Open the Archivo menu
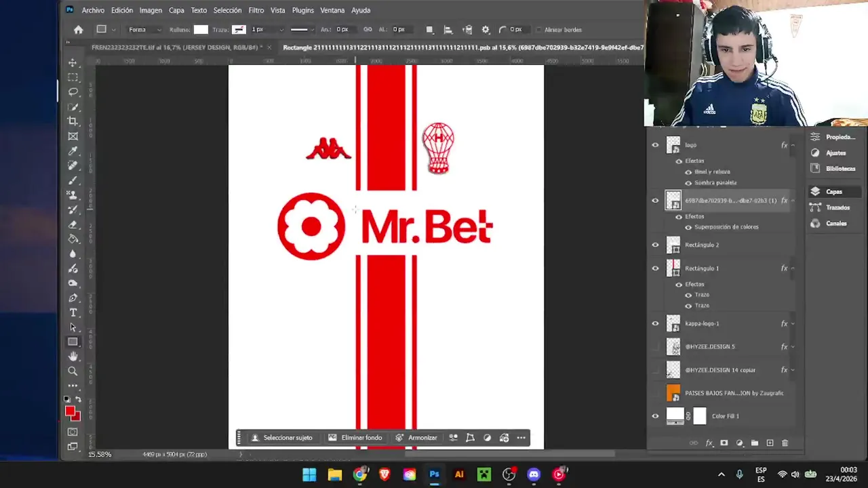 pyautogui.click(x=93, y=10)
